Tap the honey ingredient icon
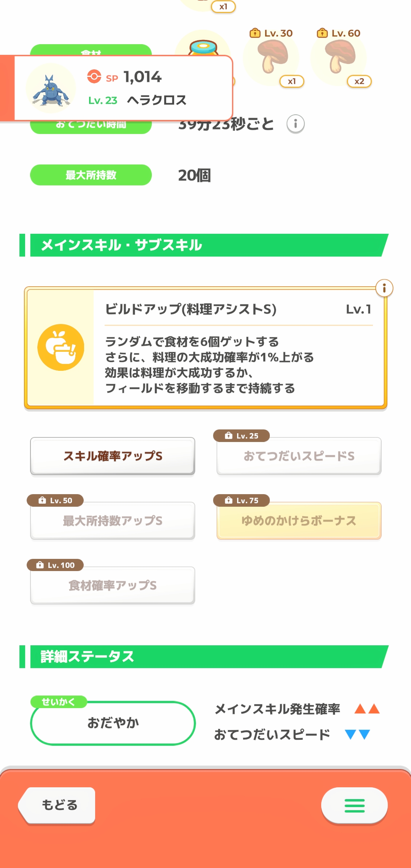Screen dimensions: 411x868 pos(203,47)
